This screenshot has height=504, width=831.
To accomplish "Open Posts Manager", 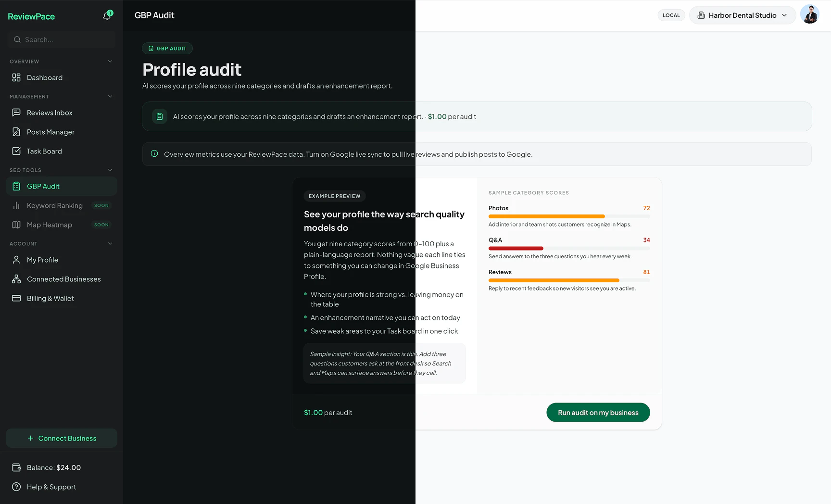I will [x=62, y=132].
